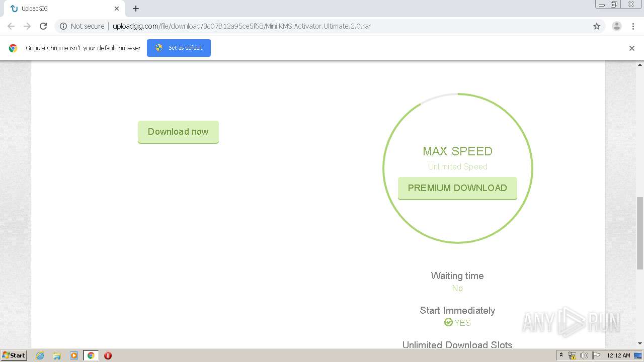Launch Internet Explorer from taskbar
Image resolution: width=644 pixels, height=362 pixels.
40,355
